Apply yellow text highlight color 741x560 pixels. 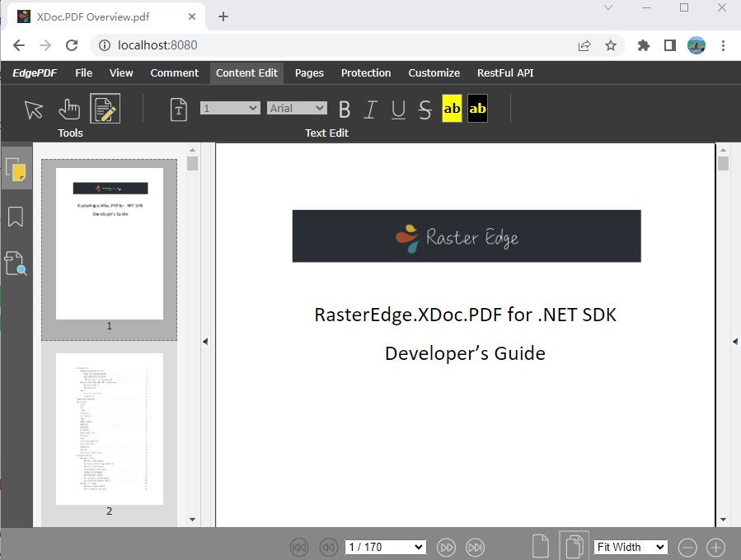[x=452, y=108]
